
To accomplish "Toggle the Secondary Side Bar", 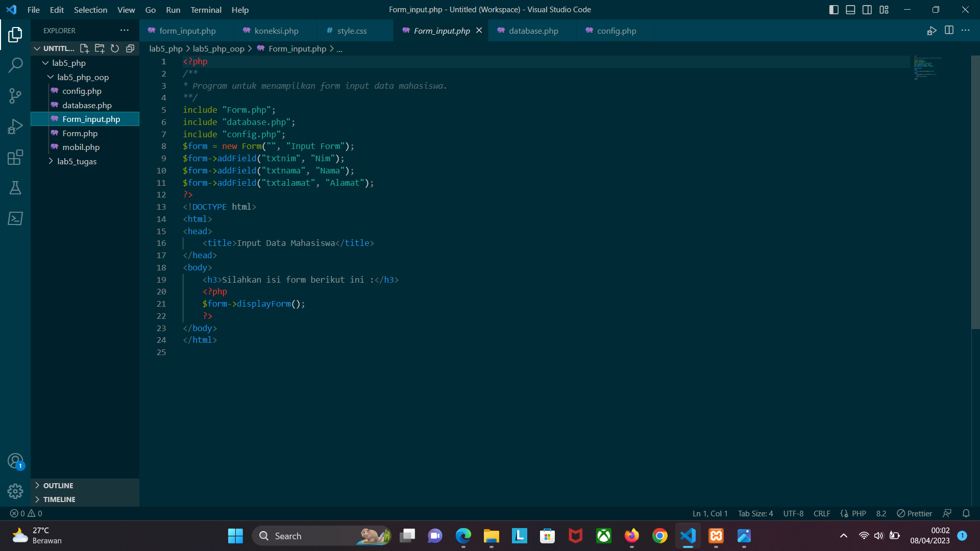I will click(x=867, y=9).
